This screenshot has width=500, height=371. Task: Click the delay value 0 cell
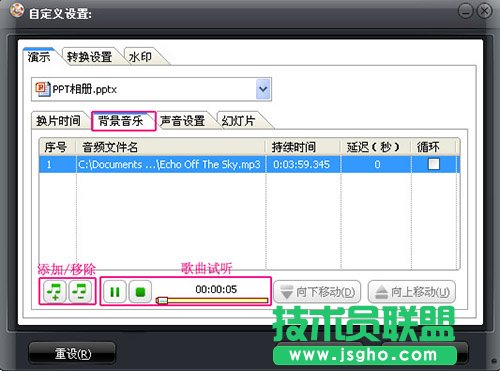[377, 164]
